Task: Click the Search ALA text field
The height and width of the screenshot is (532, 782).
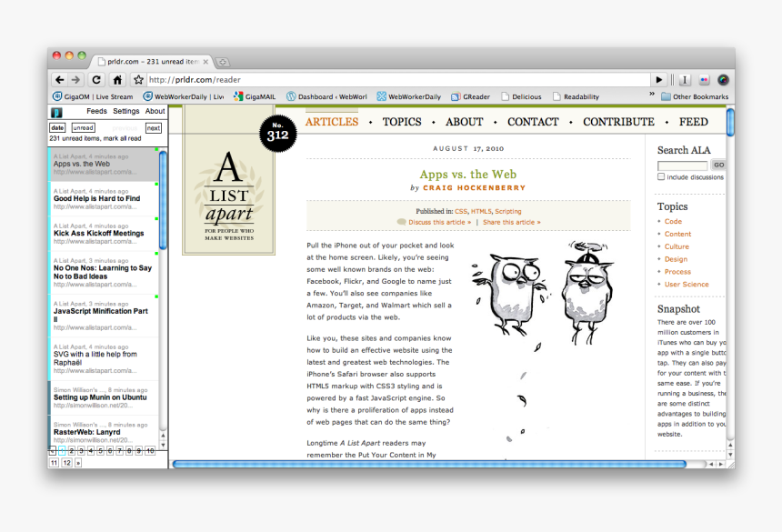Action: [682, 166]
